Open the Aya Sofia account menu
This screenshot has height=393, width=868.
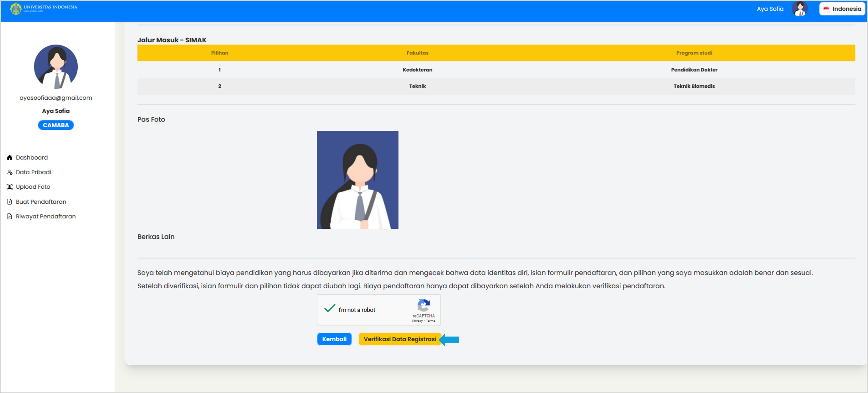coord(770,9)
